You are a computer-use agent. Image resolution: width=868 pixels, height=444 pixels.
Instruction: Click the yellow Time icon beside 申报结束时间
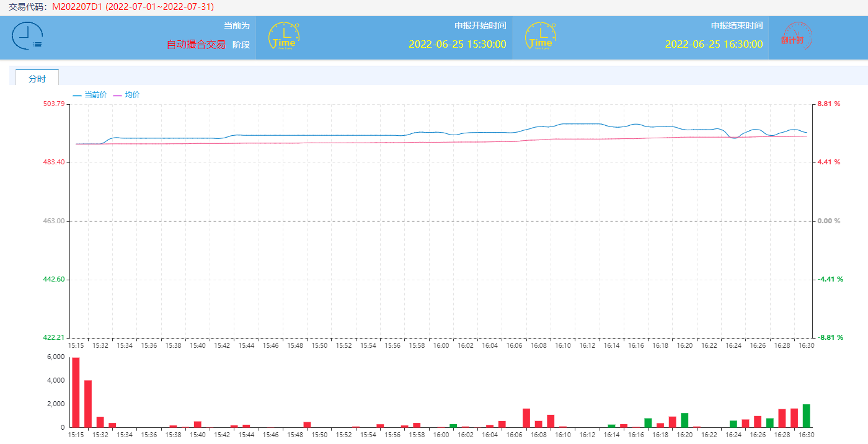click(x=540, y=37)
